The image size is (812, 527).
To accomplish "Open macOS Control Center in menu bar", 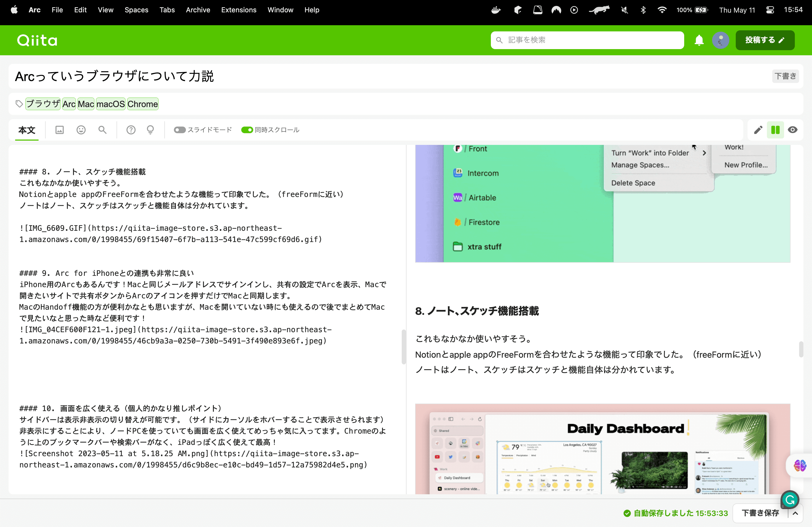I will (x=770, y=10).
